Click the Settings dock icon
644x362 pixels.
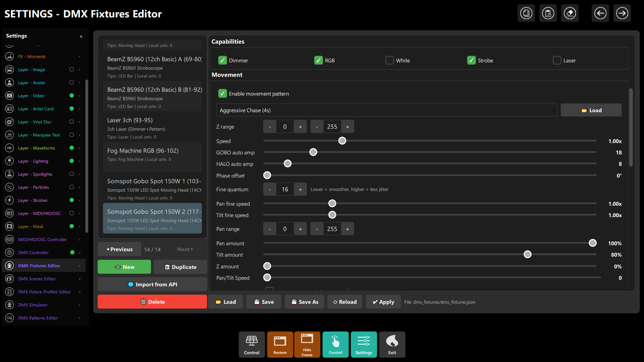click(364, 345)
